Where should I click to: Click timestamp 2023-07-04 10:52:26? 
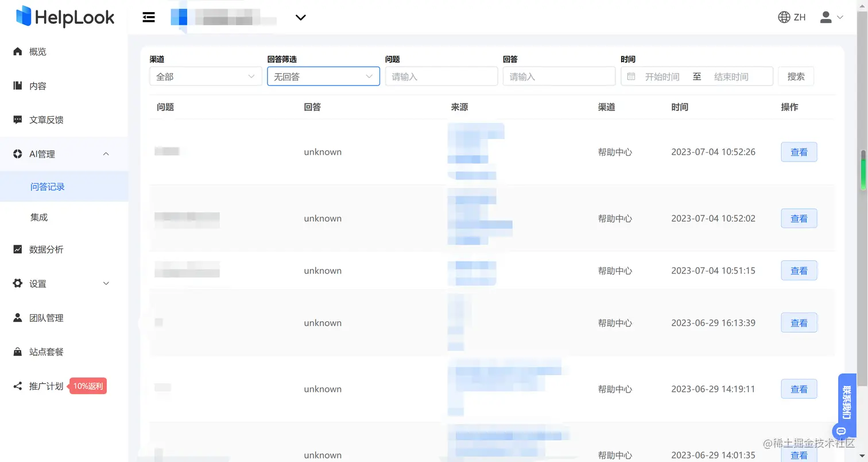(713, 152)
